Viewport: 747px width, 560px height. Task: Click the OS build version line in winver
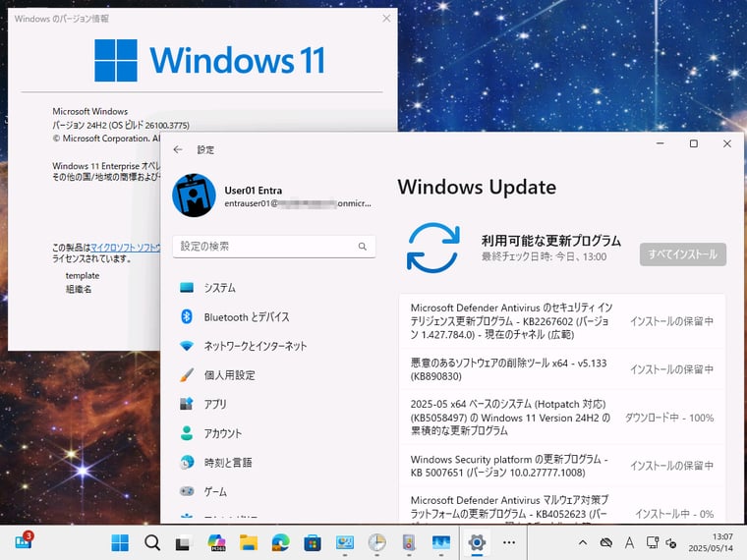pyautogui.click(x=121, y=125)
